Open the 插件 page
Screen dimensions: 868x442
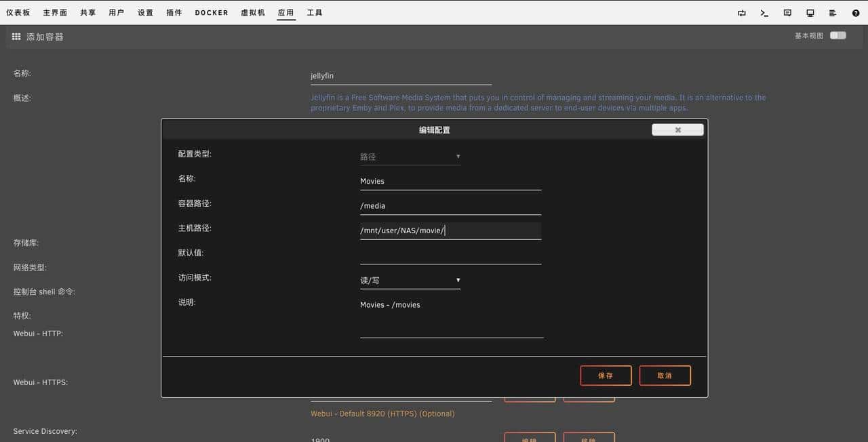tap(174, 12)
